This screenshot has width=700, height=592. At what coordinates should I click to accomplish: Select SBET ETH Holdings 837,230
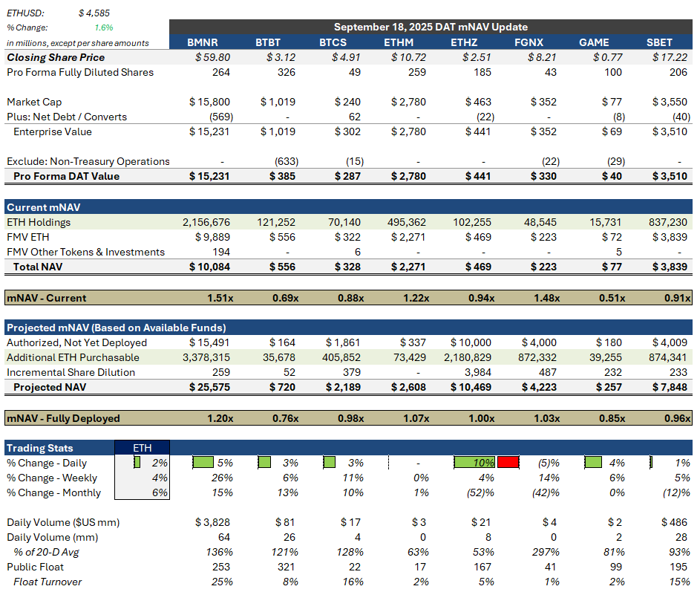pos(668,222)
